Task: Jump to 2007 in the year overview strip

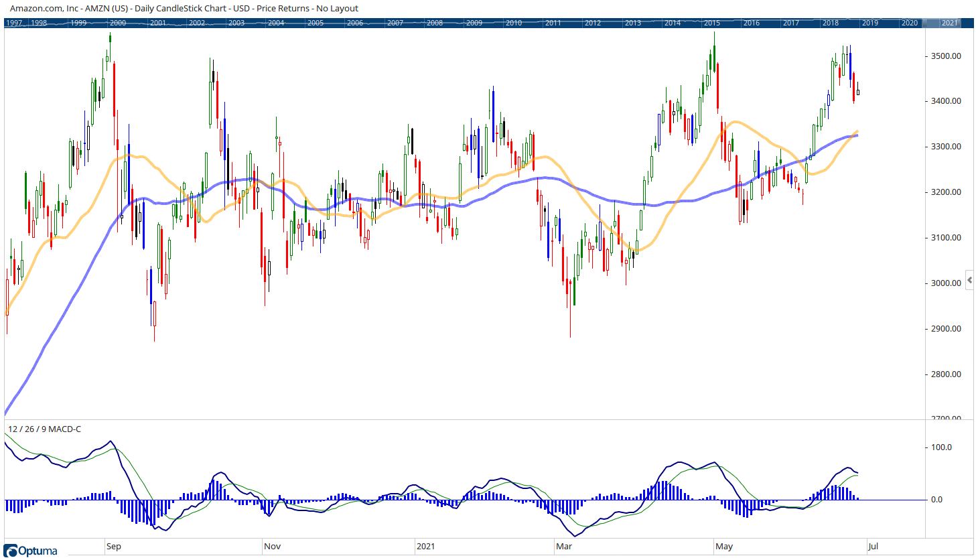Action: [x=395, y=23]
